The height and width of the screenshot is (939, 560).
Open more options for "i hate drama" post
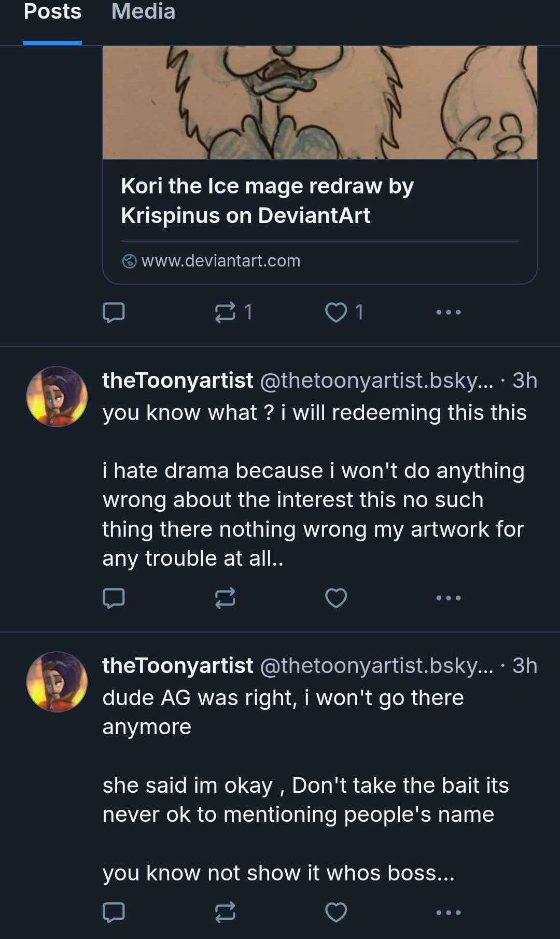point(449,598)
